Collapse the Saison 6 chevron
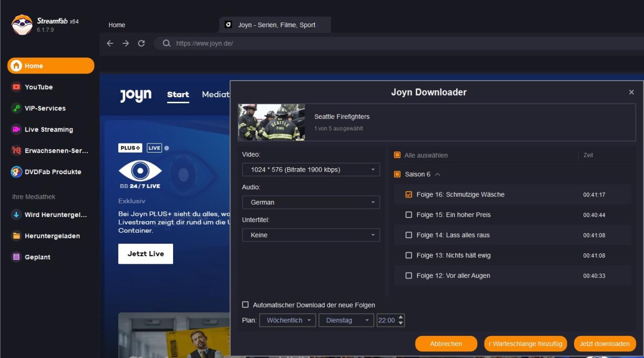644x358 pixels. (x=437, y=174)
